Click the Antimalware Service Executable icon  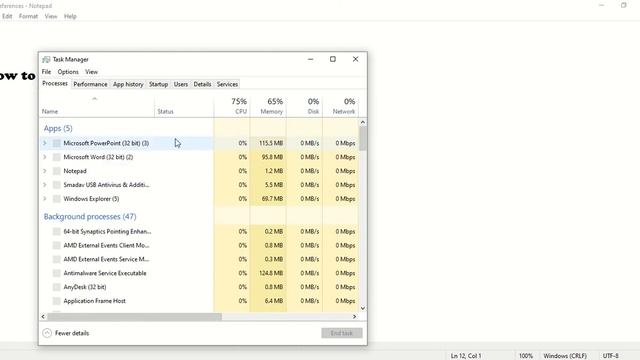[57, 273]
